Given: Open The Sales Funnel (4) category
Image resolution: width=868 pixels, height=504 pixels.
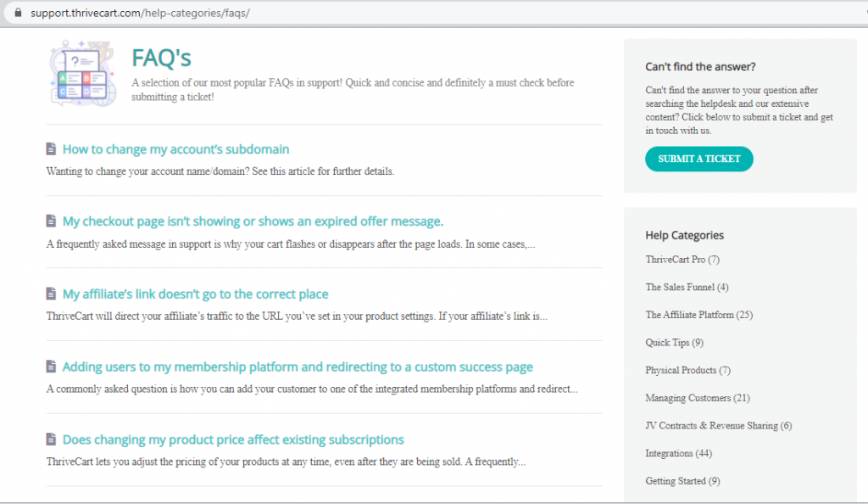Looking at the screenshot, I should tap(687, 287).
